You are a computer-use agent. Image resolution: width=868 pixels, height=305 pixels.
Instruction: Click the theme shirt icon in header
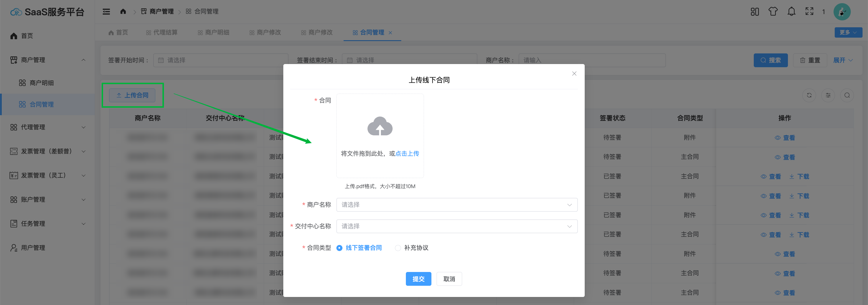[773, 12]
